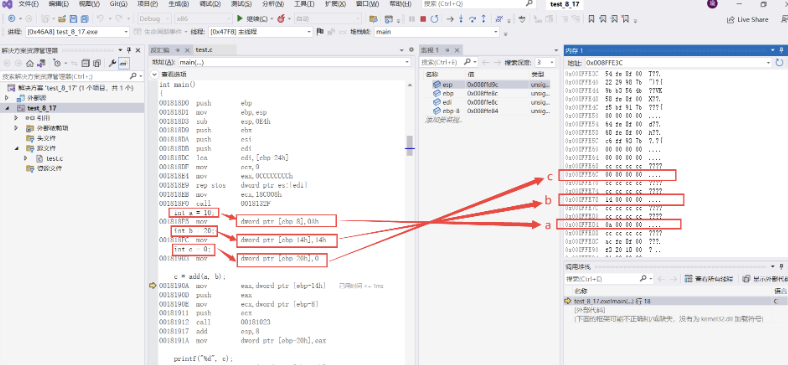Viewport: 788px width, 365px height.
Task: Expand the Viewing Options chevron in Disassembly
Action: coord(155,74)
